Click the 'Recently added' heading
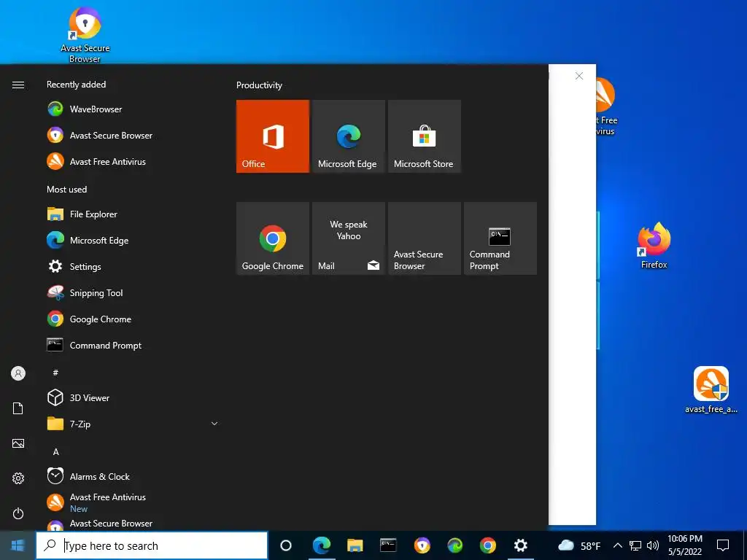747x560 pixels. (76, 85)
